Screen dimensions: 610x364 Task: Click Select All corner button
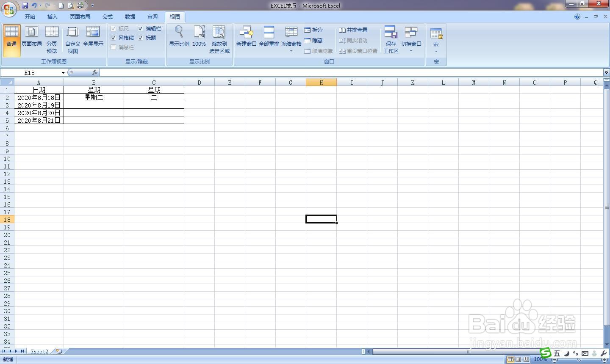click(x=7, y=82)
